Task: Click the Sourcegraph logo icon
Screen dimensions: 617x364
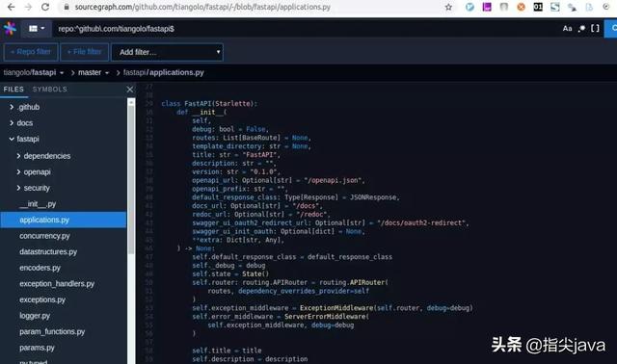Action: coord(10,28)
